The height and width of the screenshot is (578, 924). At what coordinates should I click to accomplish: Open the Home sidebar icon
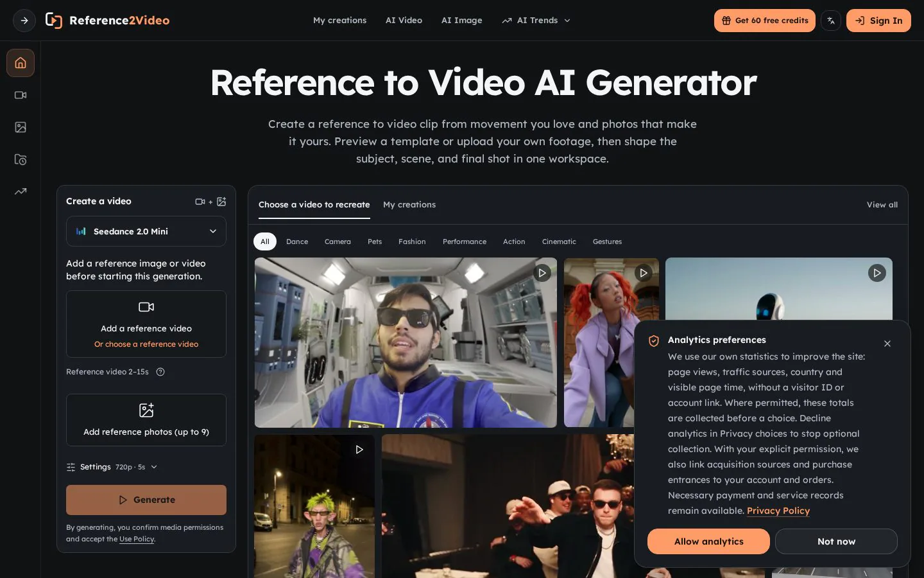coord(21,63)
